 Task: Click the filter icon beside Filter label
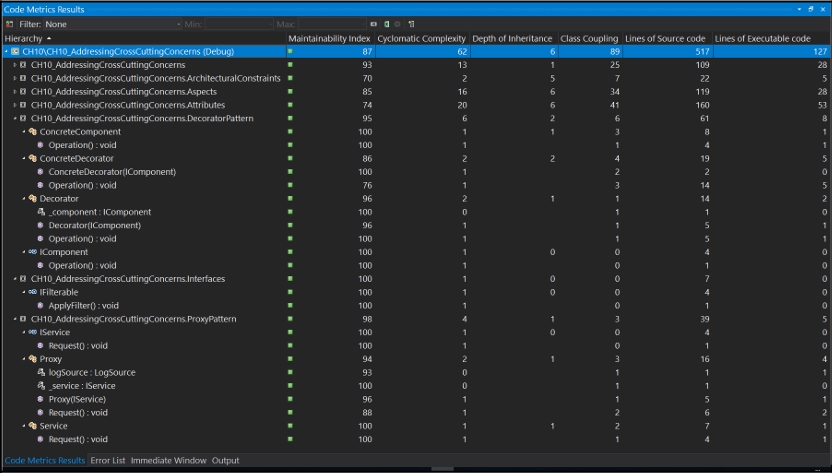10,24
